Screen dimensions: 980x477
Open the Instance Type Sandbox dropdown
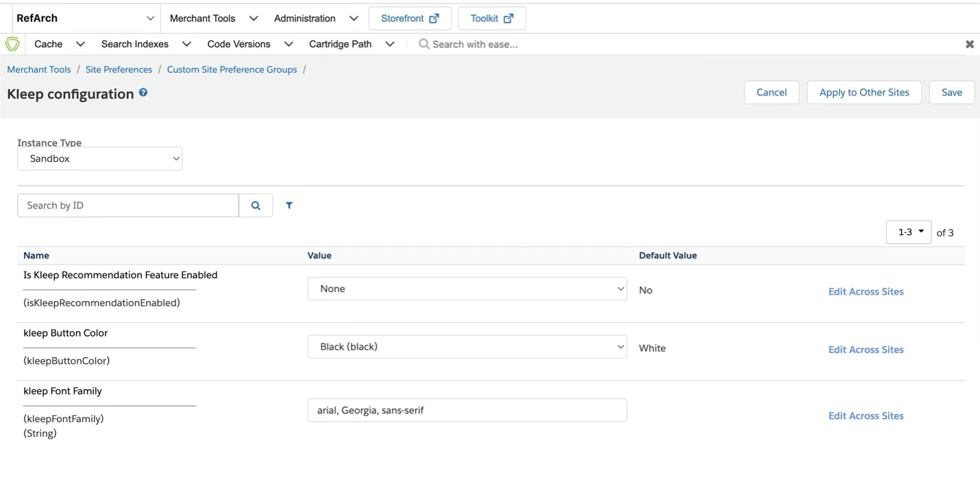(100, 158)
